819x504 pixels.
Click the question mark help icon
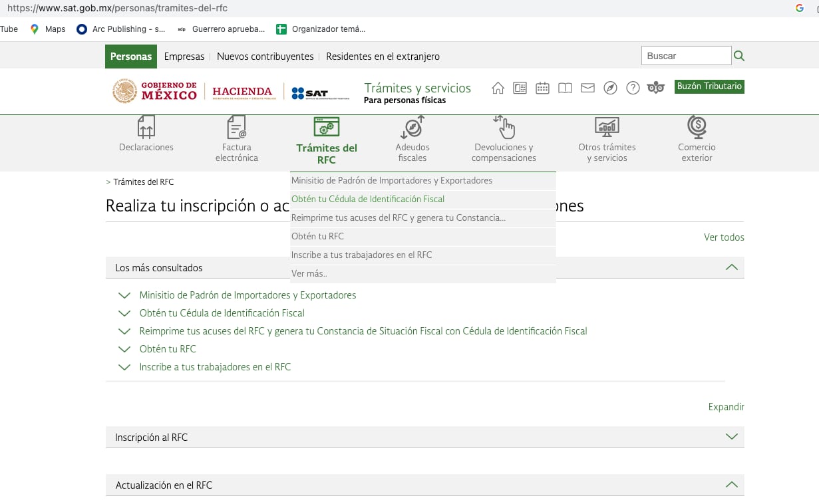coord(633,88)
